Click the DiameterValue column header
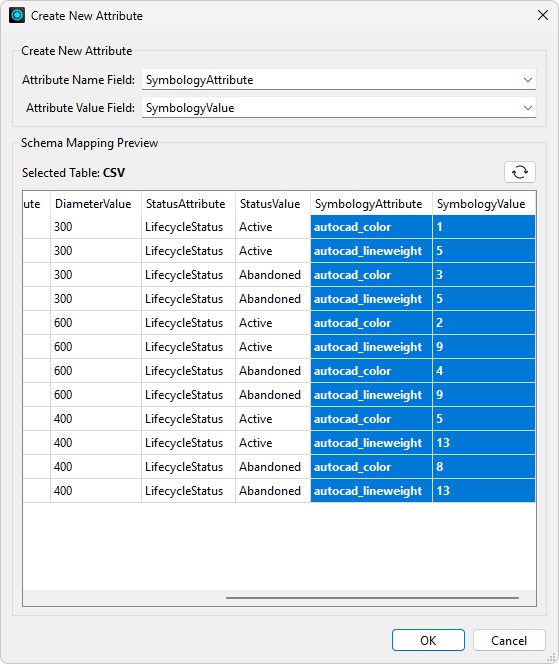 tap(96, 204)
